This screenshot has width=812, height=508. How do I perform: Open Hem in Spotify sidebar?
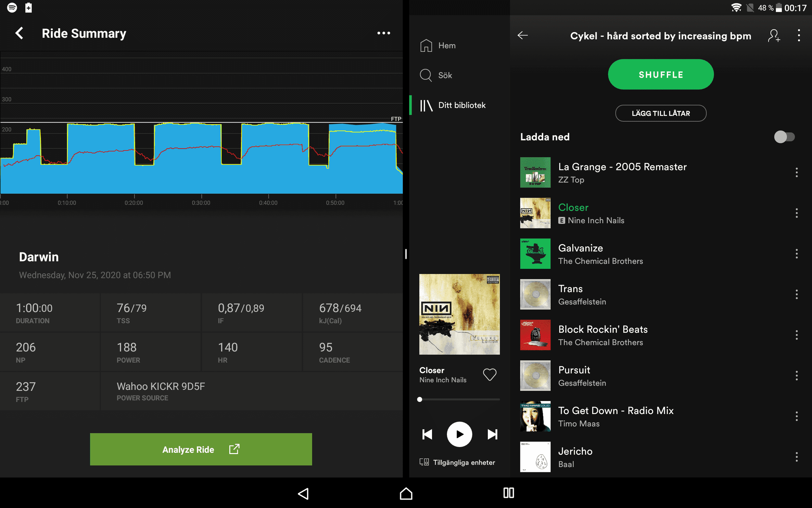pos(438,46)
